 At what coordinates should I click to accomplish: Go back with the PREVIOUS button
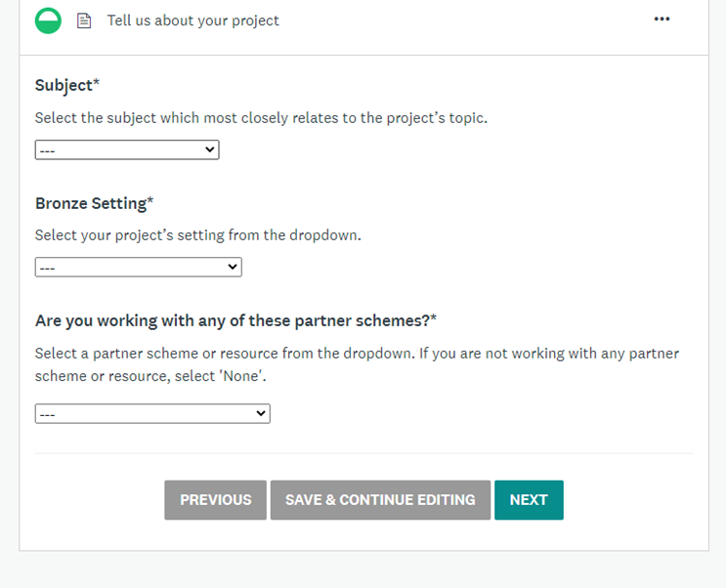(x=215, y=500)
